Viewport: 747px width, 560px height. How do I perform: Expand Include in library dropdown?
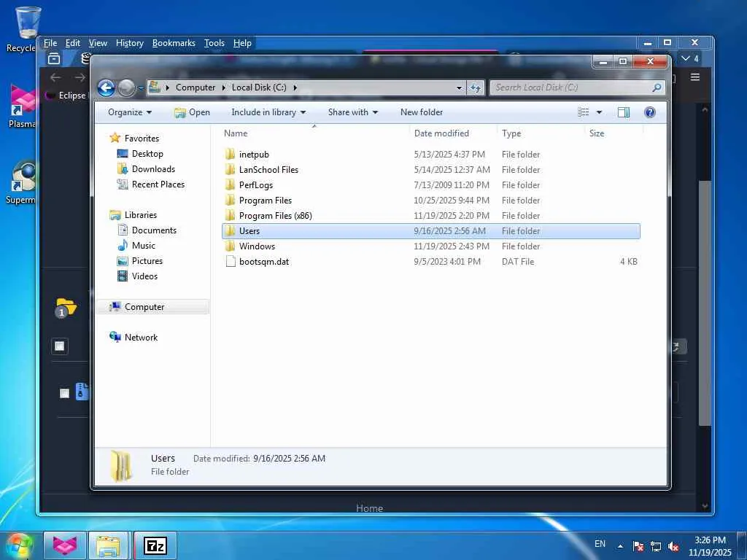pyautogui.click(x=268, y=112)
